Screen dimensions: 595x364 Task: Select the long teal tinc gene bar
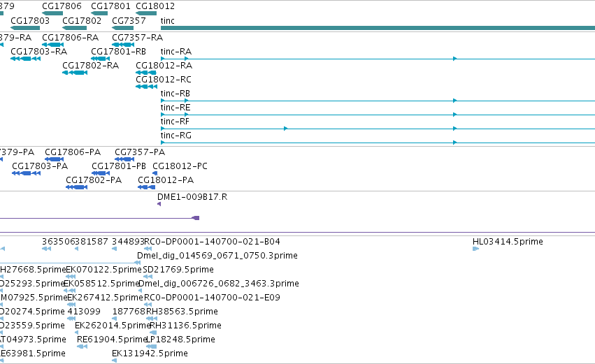[378, 28]
